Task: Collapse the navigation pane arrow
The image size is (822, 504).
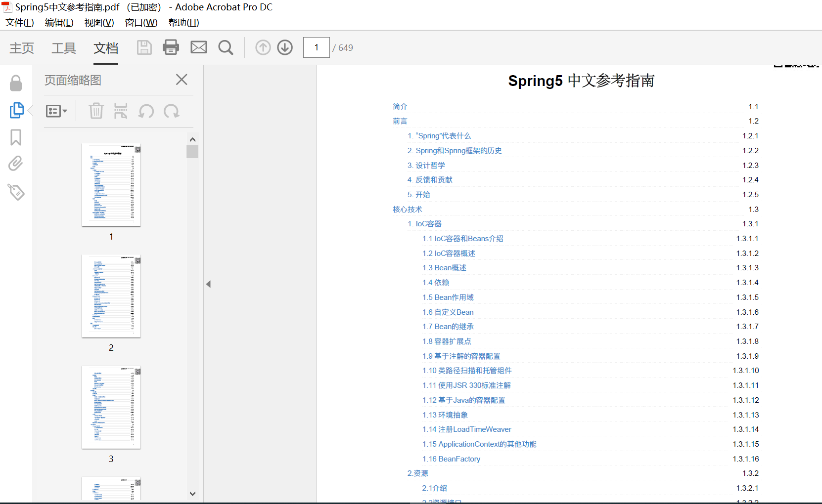Action: 208,284
